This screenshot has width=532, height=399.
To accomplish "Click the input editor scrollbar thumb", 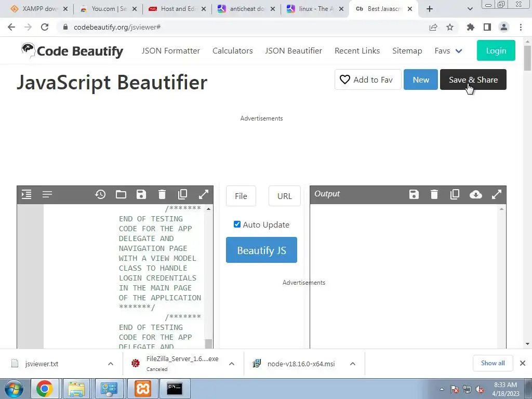I will [209, 343].
